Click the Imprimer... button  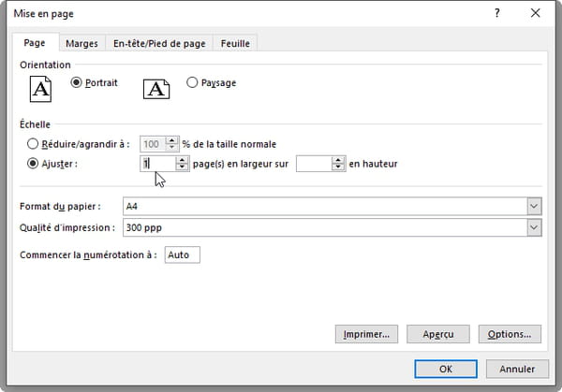coord(366,334)
